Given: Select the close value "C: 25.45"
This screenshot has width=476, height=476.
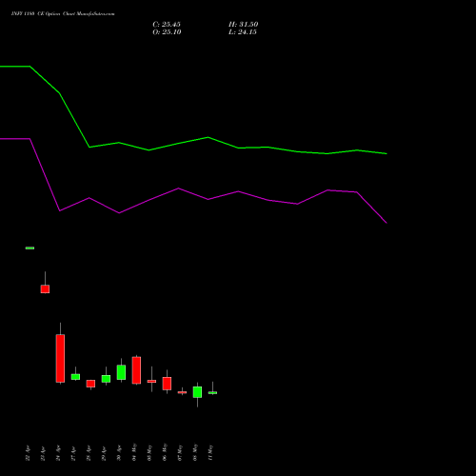Looking at the screenshot, I should tap(167, 25).
